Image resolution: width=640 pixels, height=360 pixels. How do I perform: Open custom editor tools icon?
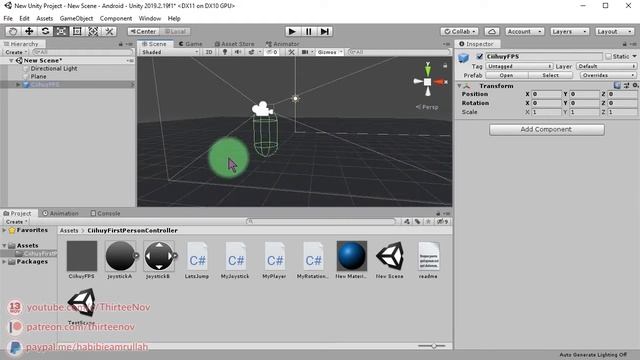[x=109, y=31]
